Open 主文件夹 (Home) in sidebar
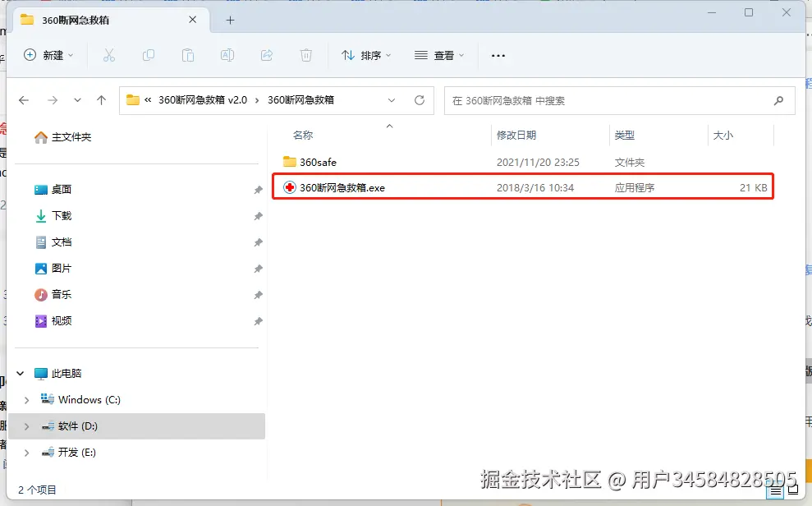The height and width of the screenshot is (506, 812). click(x=62, y=137)
